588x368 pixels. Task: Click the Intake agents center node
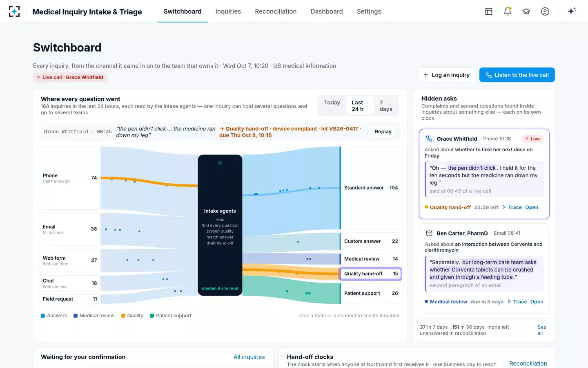click(x=220, y=225)
